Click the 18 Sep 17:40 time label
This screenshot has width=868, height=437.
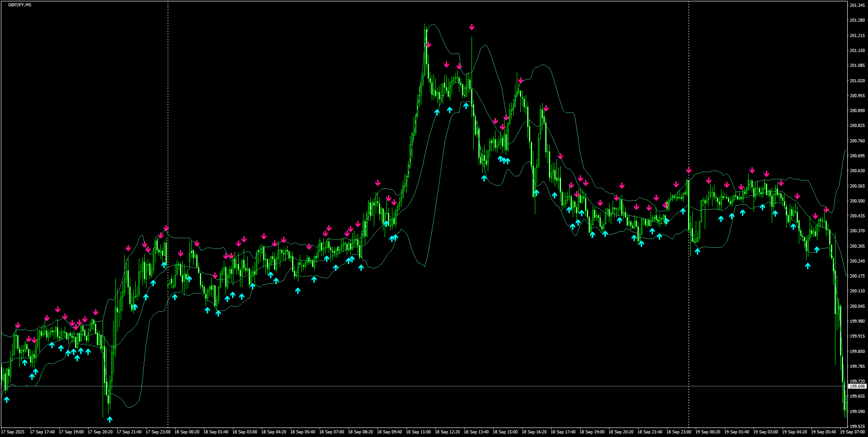(563, 432)
